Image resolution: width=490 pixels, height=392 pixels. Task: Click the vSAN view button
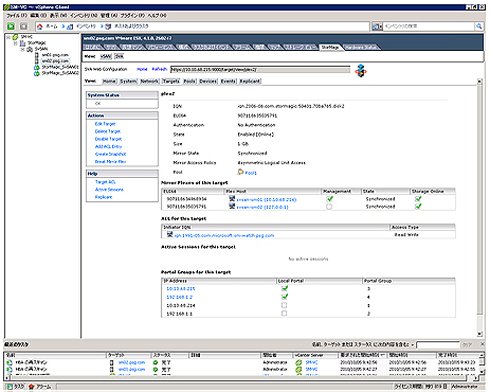106,56
